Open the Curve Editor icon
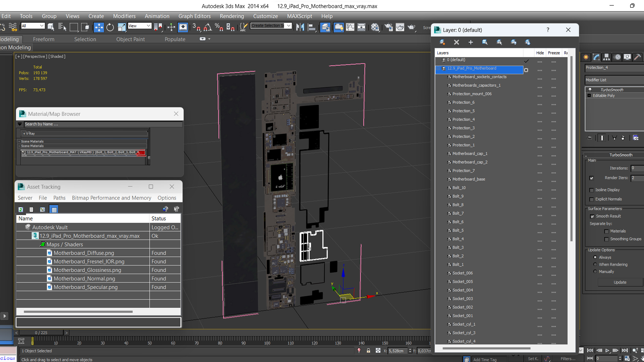 pos(350,27)
